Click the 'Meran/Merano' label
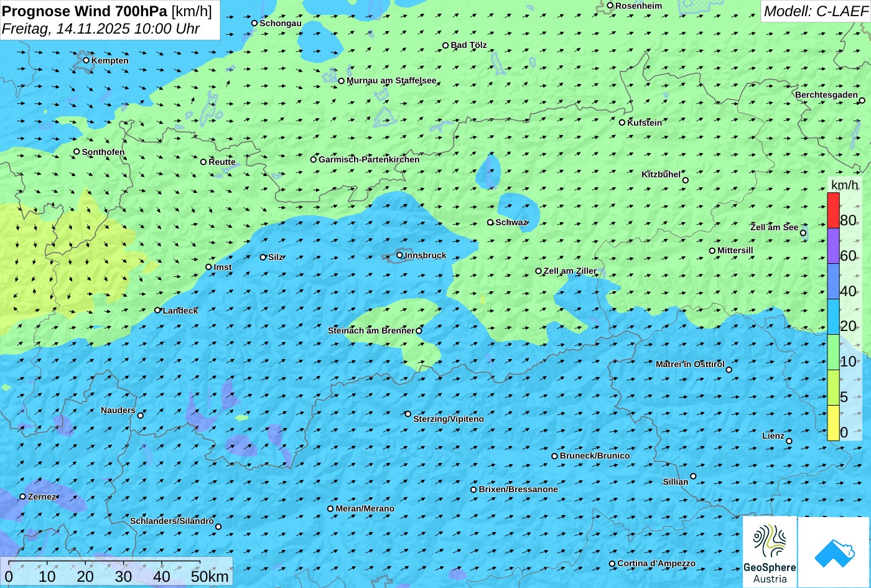 click(x=365, y=509)
